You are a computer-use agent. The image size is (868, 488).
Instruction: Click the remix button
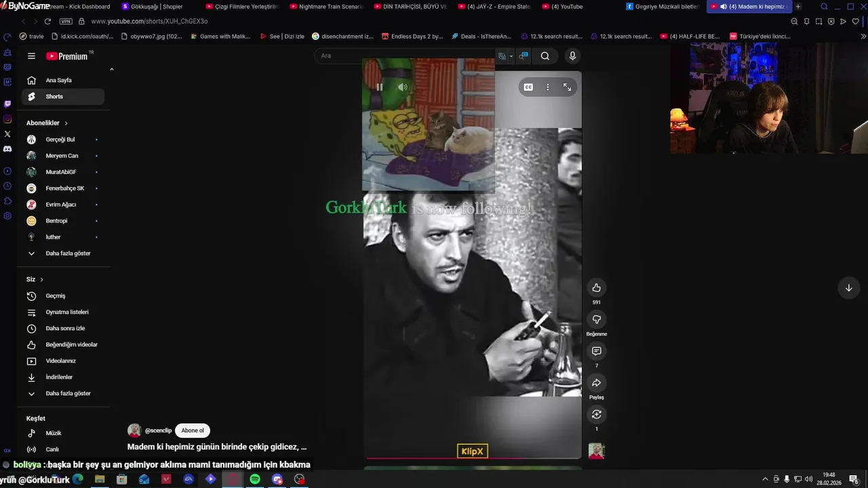[596, 414]
